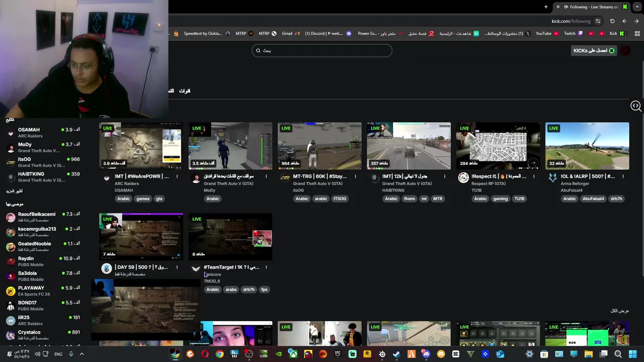This screenshot has height=362, width=644.
Task: Open options menu for 7MOD_6 stream card
Action: point(266,267)
